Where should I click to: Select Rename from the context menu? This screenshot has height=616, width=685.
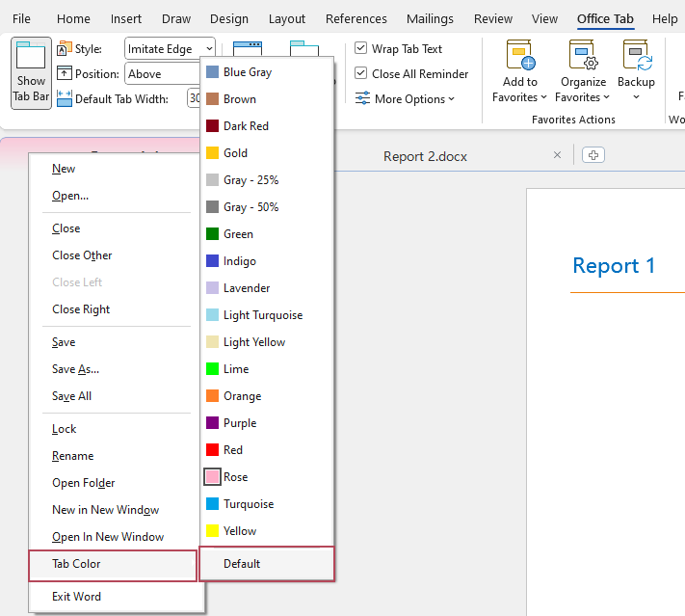pos(72,456)
